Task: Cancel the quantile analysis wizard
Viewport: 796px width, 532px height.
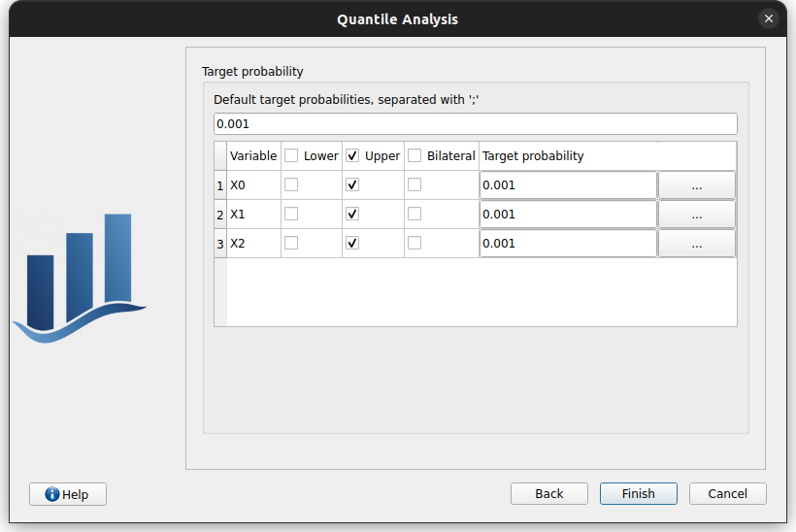Action: pos(728,494)
